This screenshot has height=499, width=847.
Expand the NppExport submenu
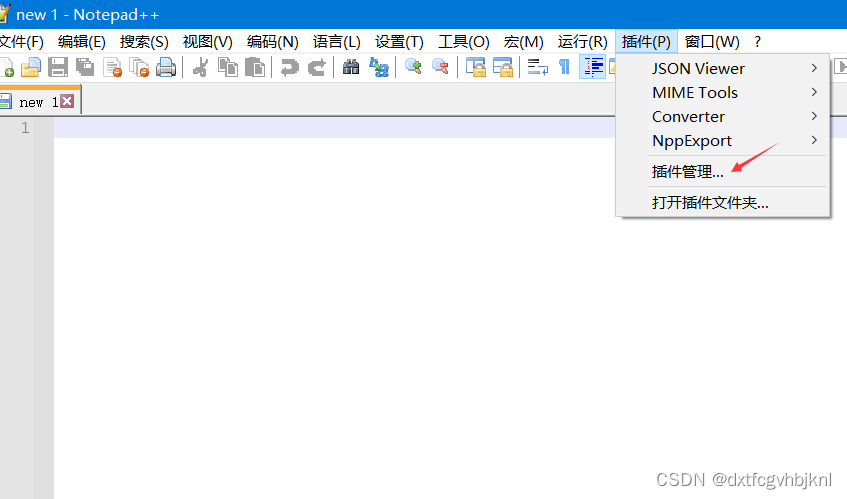tap(722, 141)
